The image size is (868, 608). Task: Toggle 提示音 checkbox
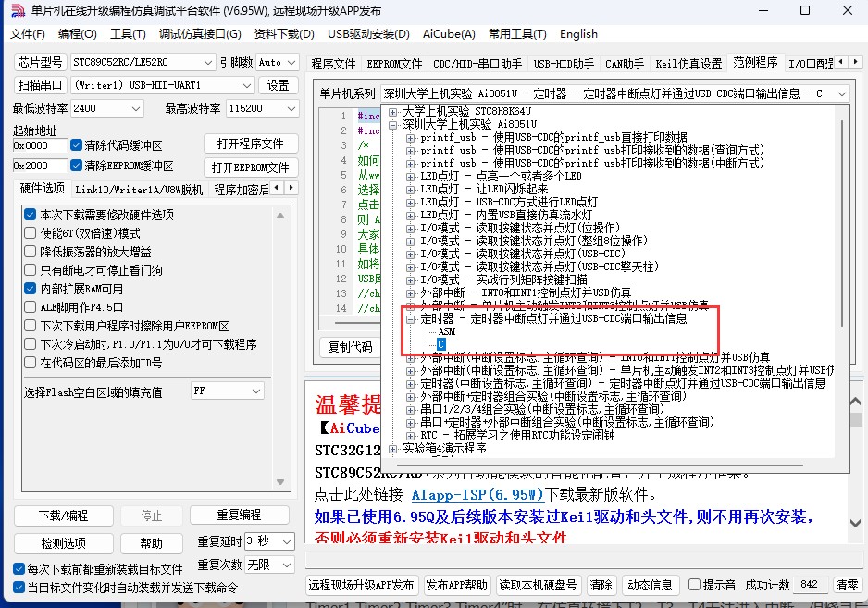click(694, 585)
